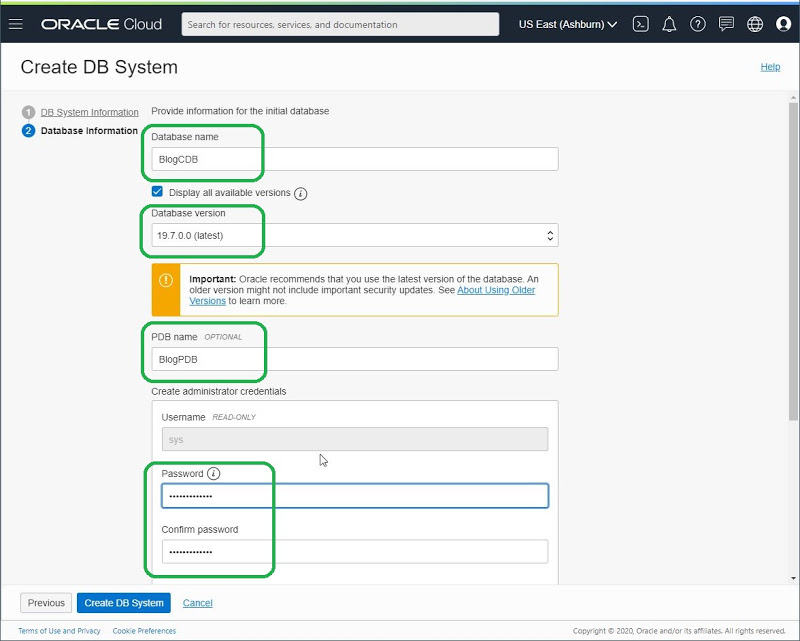800x641 pixels.
Task: Open the support chat icon
Action: click(726, 24)
